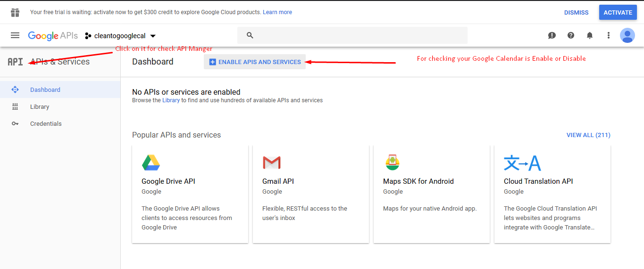
Task: Click the 'Popular APIs and services' heading
Action: click(x=176, y=135)
